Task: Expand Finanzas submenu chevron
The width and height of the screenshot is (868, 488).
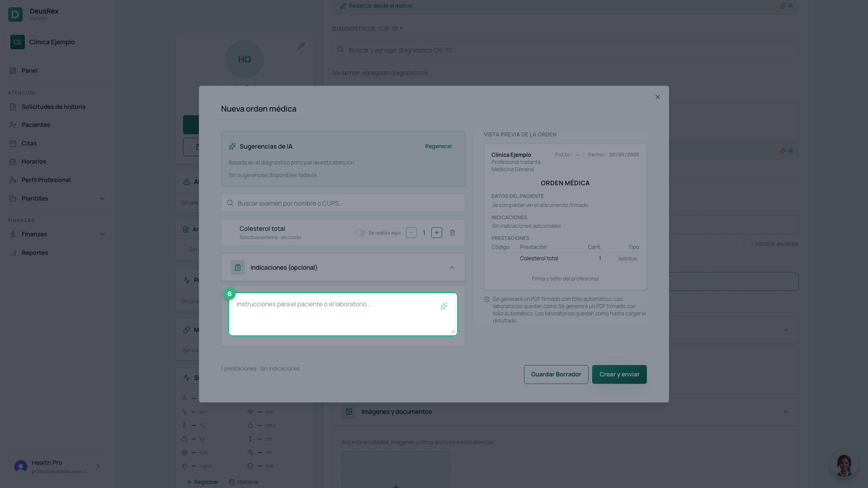Action: click(102, 234)
